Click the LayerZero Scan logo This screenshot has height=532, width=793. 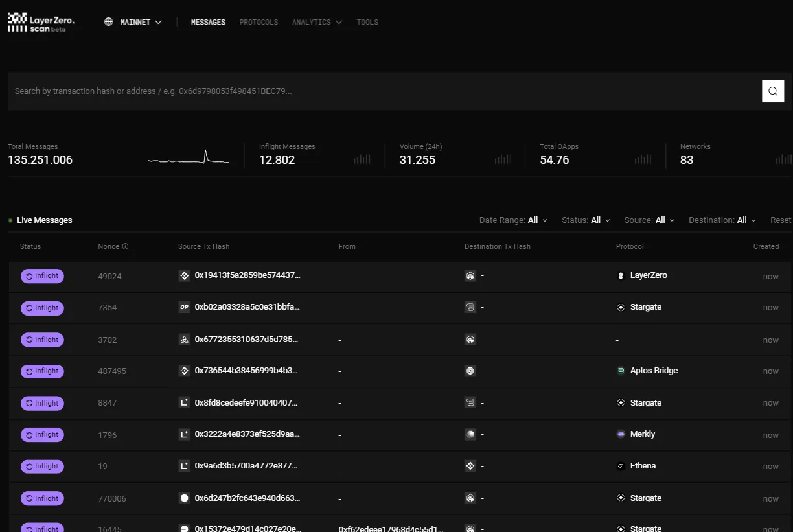(40, 21)
